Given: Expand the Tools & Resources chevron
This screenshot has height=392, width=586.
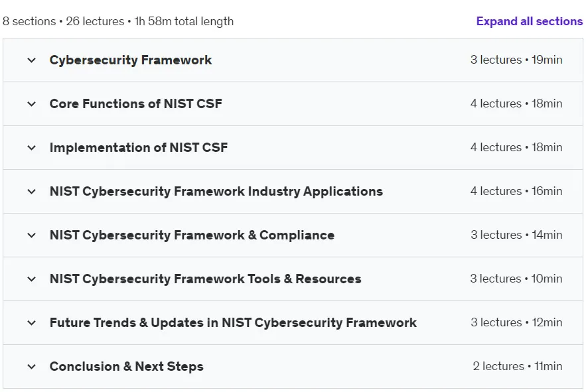Looking at the screenshot, I should tap(32, 279).
